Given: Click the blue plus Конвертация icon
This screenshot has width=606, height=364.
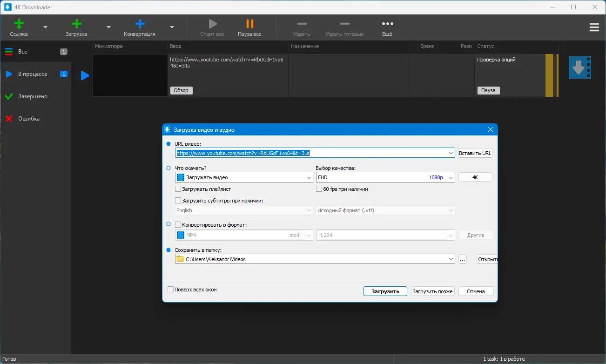Looking at the screenshot, I should pyautogui.click(x=140, y=24).
